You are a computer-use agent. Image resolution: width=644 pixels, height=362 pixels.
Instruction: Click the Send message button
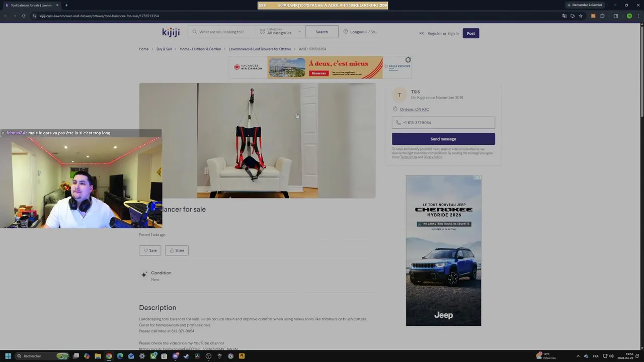443,139
